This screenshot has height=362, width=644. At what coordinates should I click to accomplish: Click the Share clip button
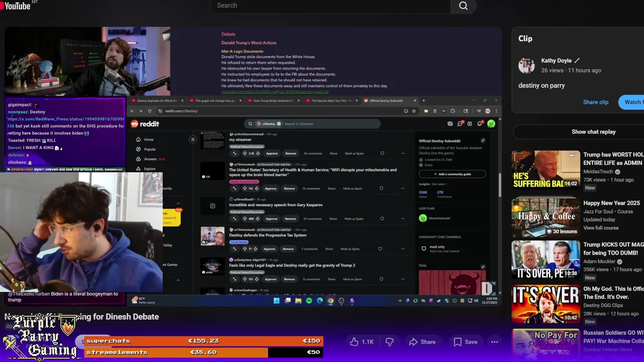point(596,102)
